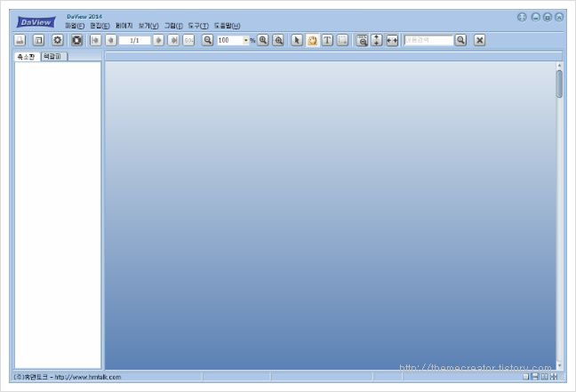Click the second zoom-in magnifier icon
576x392 pixels.
(278, 40)
